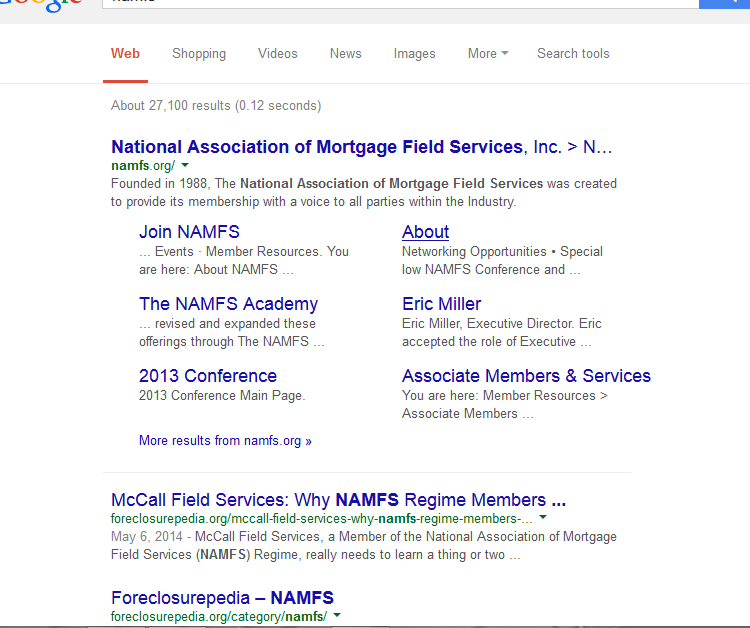The image size is (750, 628).
Task: Click snippet '... Events · Member Resources. You'
Action: coord(244,252)
